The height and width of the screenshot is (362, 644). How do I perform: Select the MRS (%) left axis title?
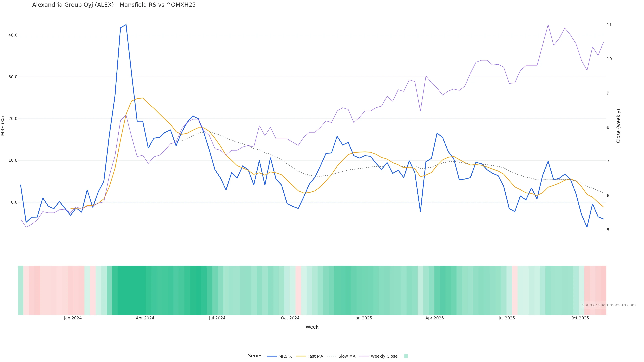(x=3, y=126)
